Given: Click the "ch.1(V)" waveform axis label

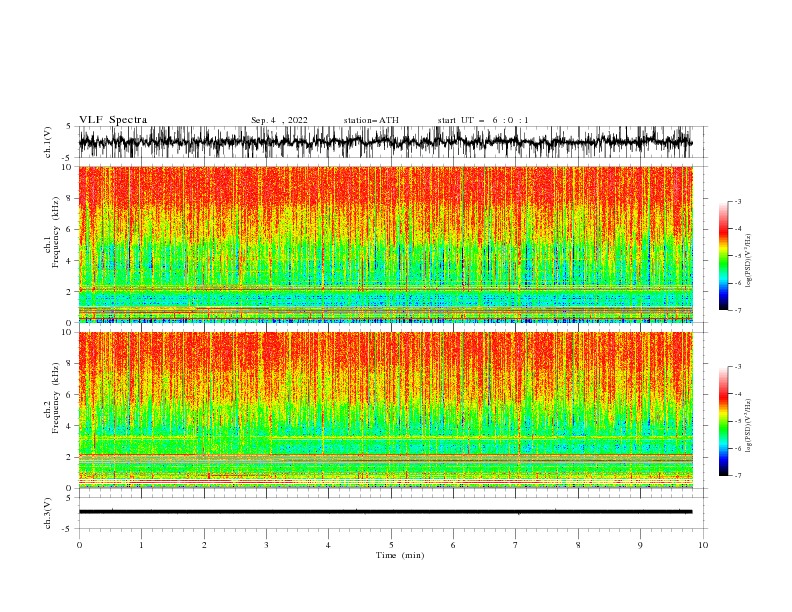Looking at the screenshot, I should click(48, 142).
